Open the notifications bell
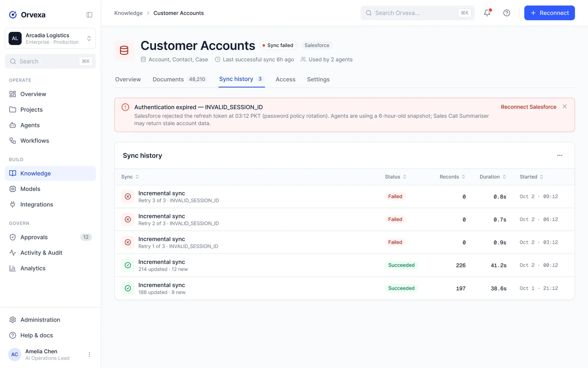The width and height of the screenshot is (588, 368). pyautogui.click(x=487, y=13)
